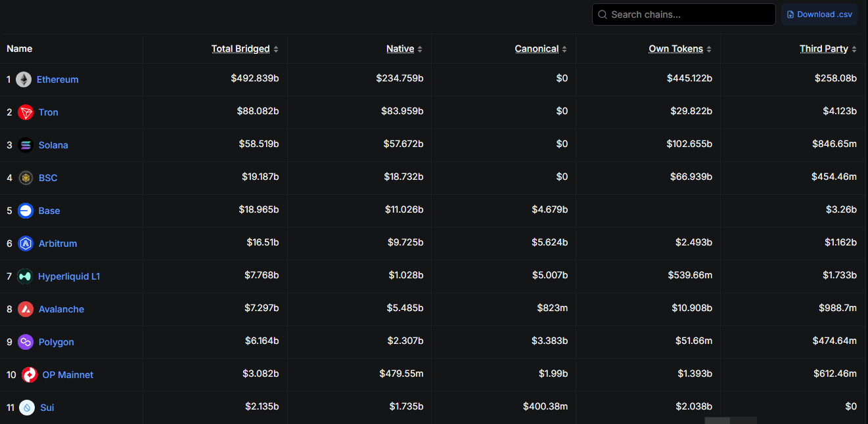Select Solana own tokens $102.655b
This screenshot has height=424, width=868.
[x=690, y=144]
